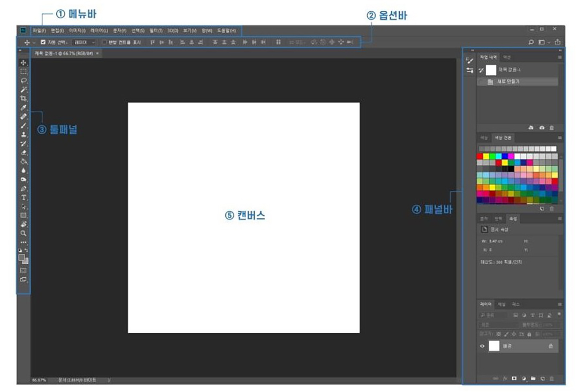The width and height of the screenshot is (578, 392).
Task: Select the Eraser tool
Action: pos(23,152)
